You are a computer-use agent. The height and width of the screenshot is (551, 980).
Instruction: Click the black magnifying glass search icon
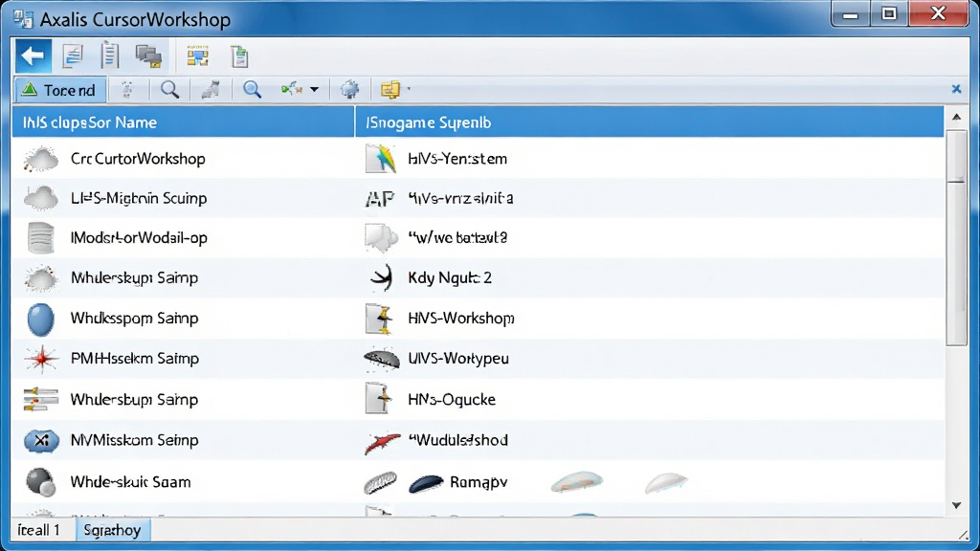click(169, 90)
